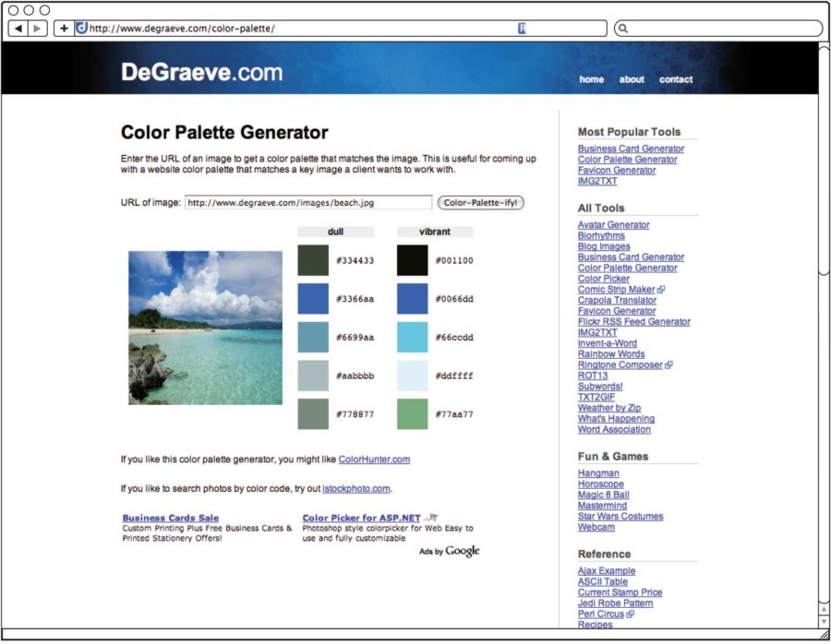Open the contact navigation item
This screenshot has height=644, width=831.
coord(676,79)
